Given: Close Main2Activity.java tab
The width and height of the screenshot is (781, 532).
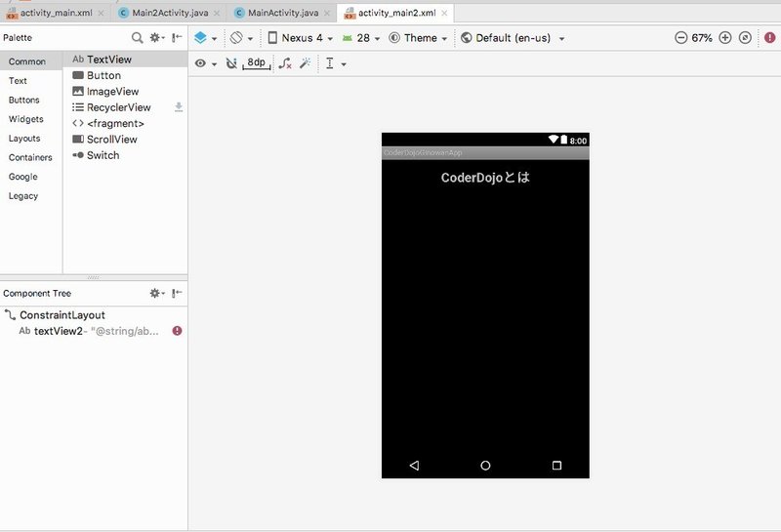Looking at the screenshot, I should pyautogui.click(x=217, y=13).
